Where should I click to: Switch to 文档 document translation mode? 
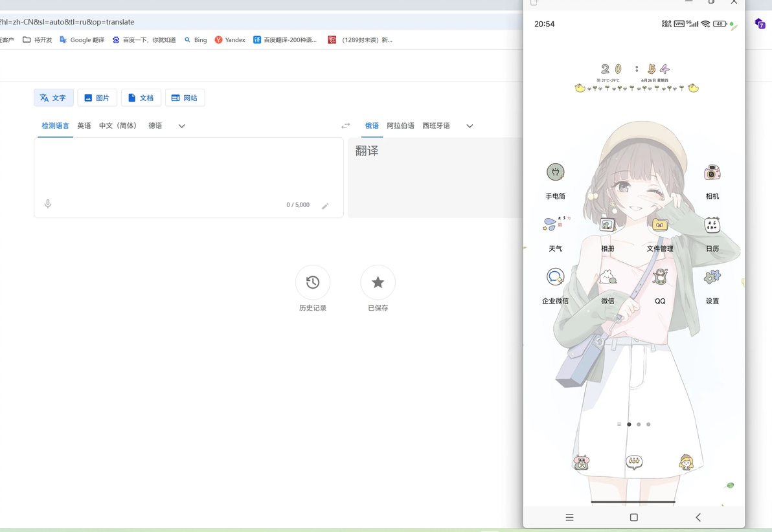[141, 98]
